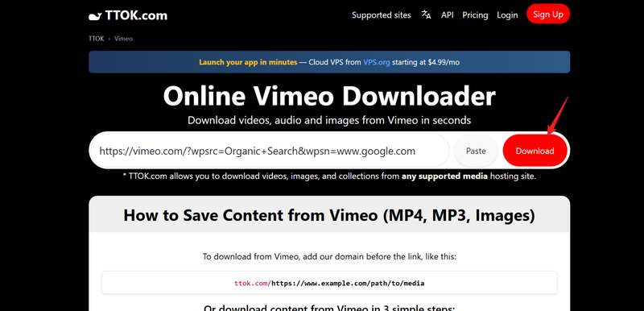Click the ttok.com example URL code box
This screenshot has height=311, width=644.
point(329,283)
